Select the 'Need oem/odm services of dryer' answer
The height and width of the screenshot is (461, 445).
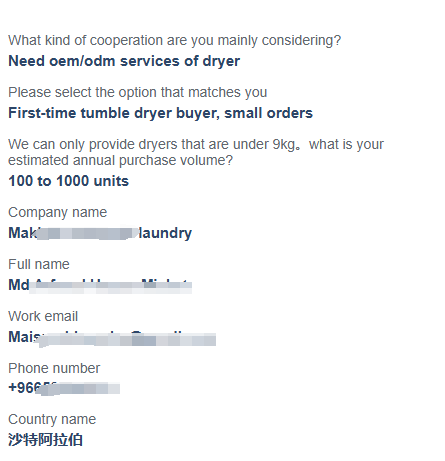click(124, 61)
